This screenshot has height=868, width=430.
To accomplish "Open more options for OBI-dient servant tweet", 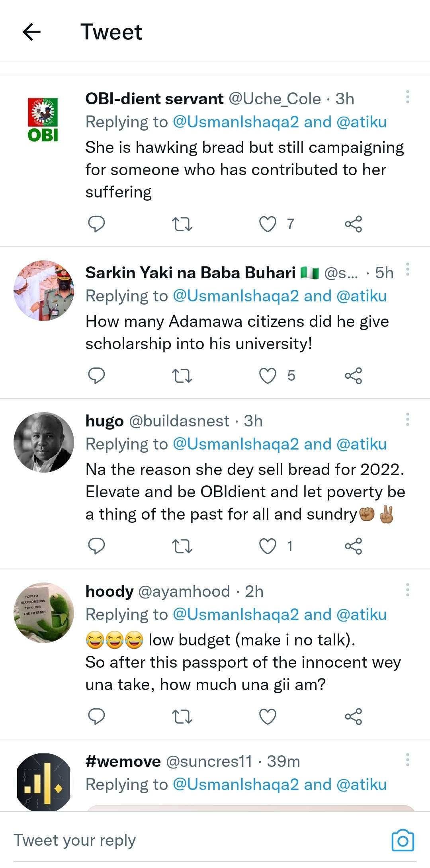I will point(407,97).
